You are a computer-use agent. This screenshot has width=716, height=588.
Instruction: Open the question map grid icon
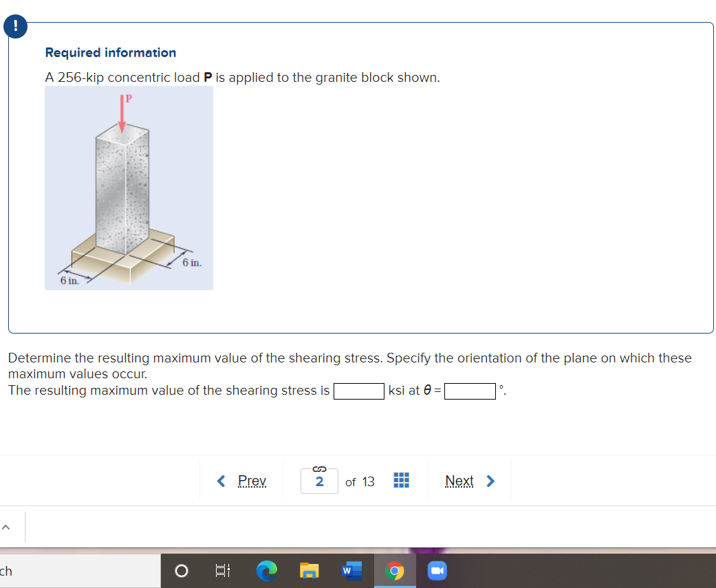(401, 481)
